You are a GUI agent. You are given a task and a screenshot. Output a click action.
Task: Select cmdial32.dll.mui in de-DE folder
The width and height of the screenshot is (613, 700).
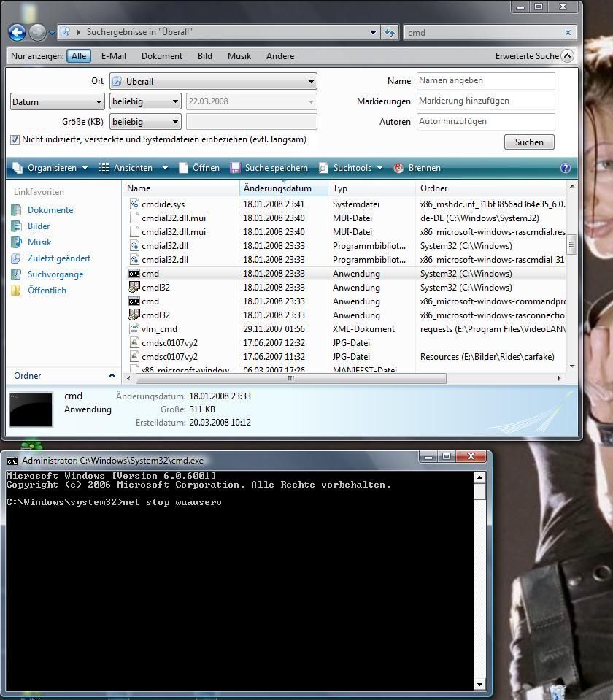pyautogui.click(x=173, y=218)
